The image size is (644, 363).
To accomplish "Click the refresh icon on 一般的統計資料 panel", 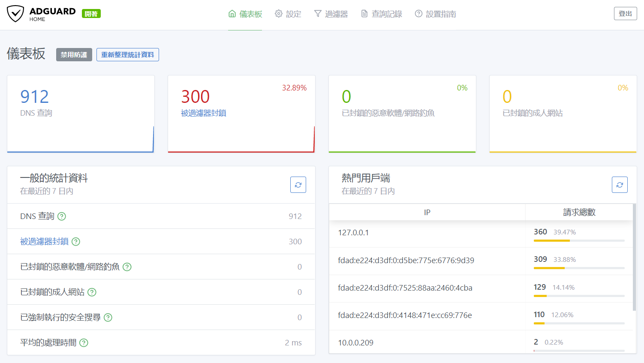I will click(298, 185).
